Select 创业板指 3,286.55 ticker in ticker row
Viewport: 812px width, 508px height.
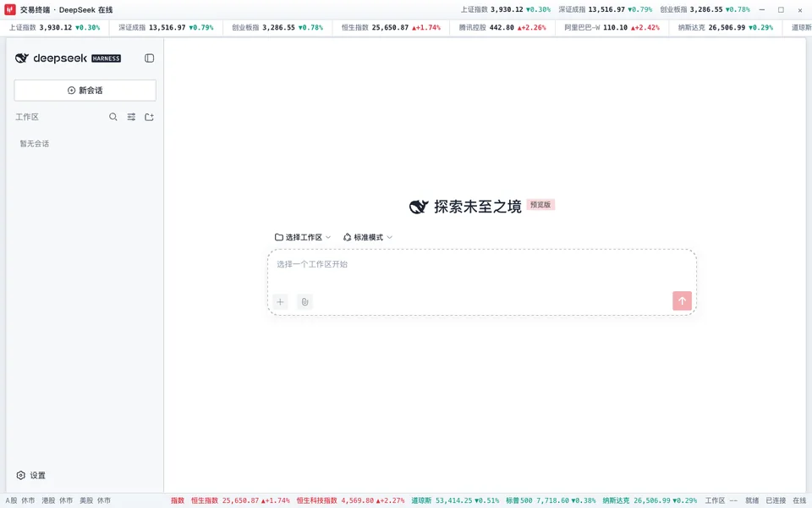(x=277, y=27)
